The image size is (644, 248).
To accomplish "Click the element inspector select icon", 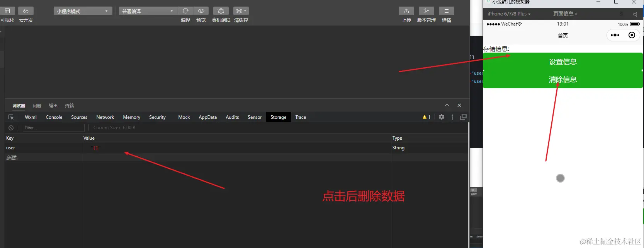I will point(11,117).
